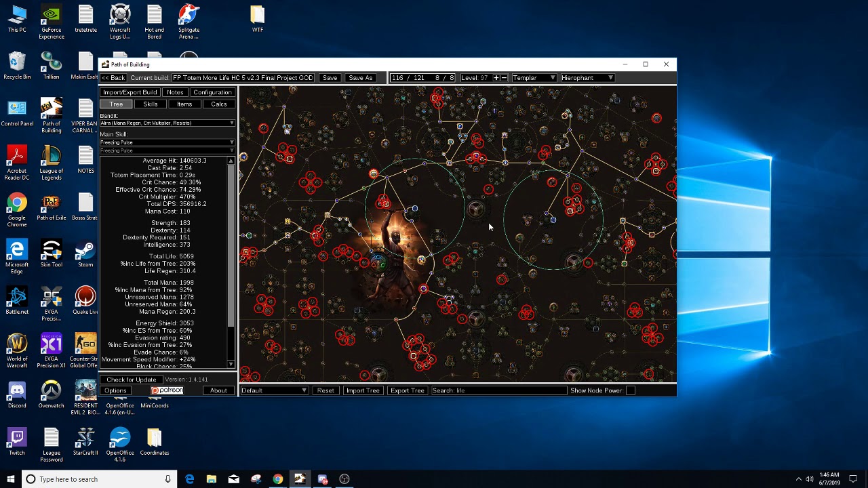Viewport: 868px width, 488px height.
Task: Select the World of Warcraft desktop icon
Action: pyautogui.click(x=17, y=350)
